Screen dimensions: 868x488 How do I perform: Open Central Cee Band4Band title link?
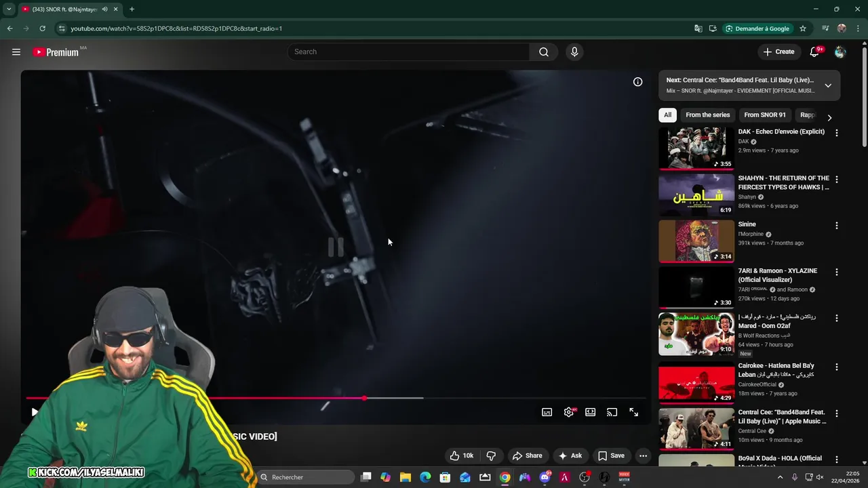click(x=782, y=417)
